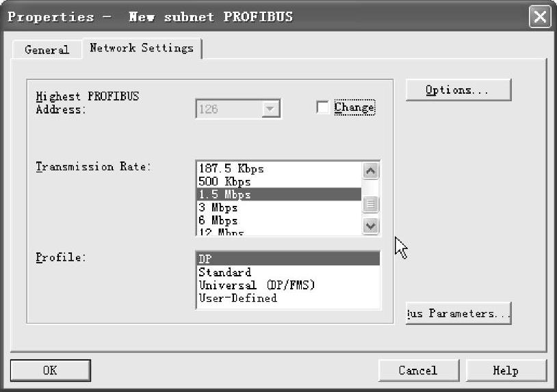Image resolution: width=557 pixels, height=392 pixels.
Task: Click the Cancel button
Action: [x=419, y=370]
